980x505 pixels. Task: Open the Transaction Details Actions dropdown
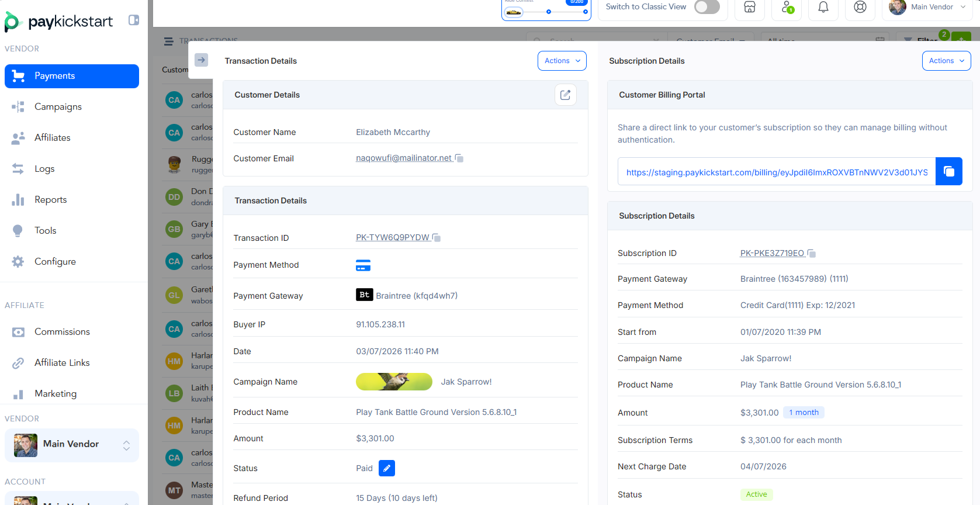pos(562,61)
